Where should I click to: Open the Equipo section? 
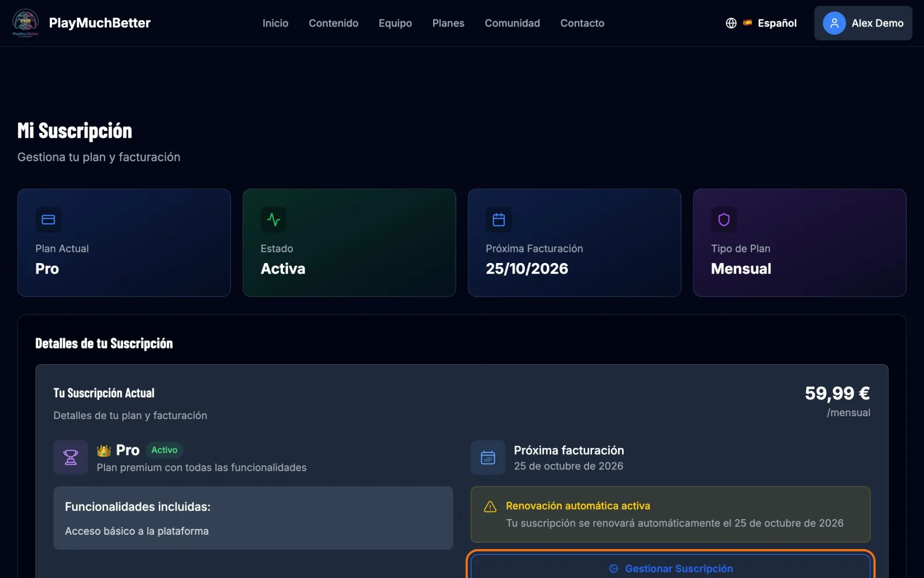point(396,23)
